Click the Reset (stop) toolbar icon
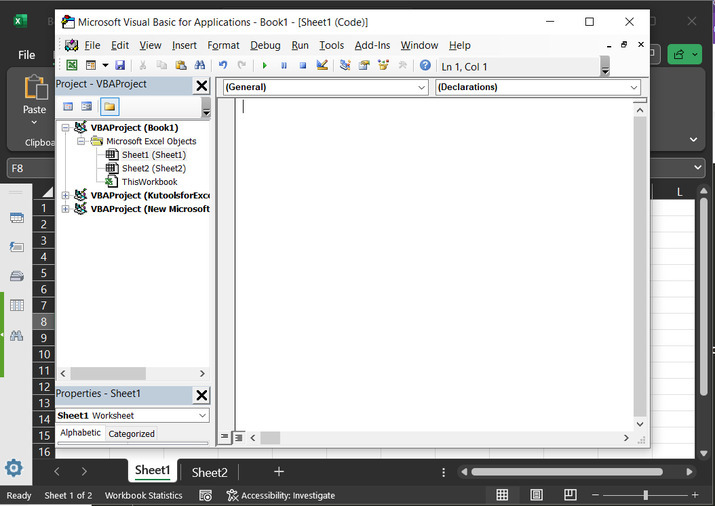The height and width of the screenshot is (506, 715). (x=302, y=65)
